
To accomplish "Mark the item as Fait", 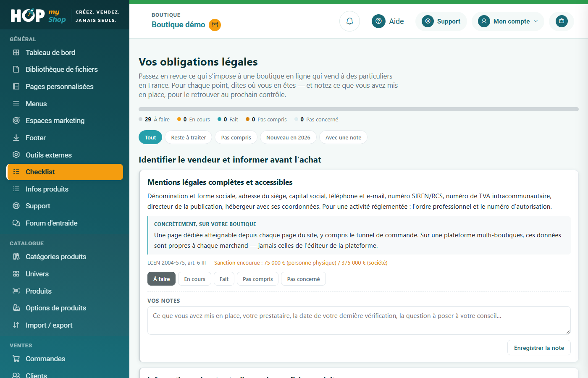I will [x=224, y=279].
